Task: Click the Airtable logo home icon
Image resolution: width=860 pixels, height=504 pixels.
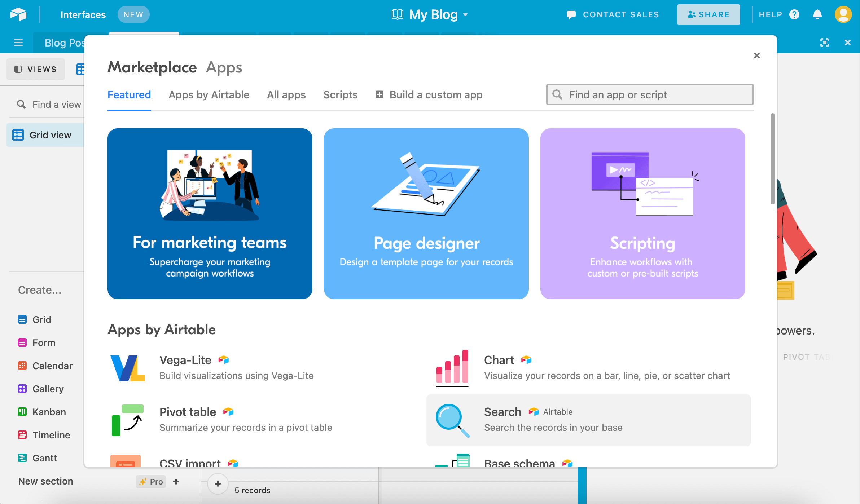Action: (18, 14)
